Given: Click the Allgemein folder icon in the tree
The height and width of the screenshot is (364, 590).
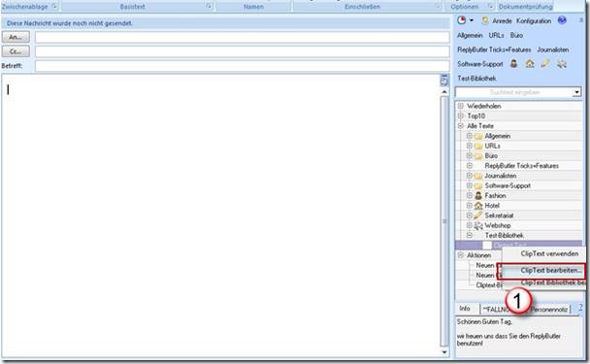Looking at the screenshot, I should [x=478, y=136].
